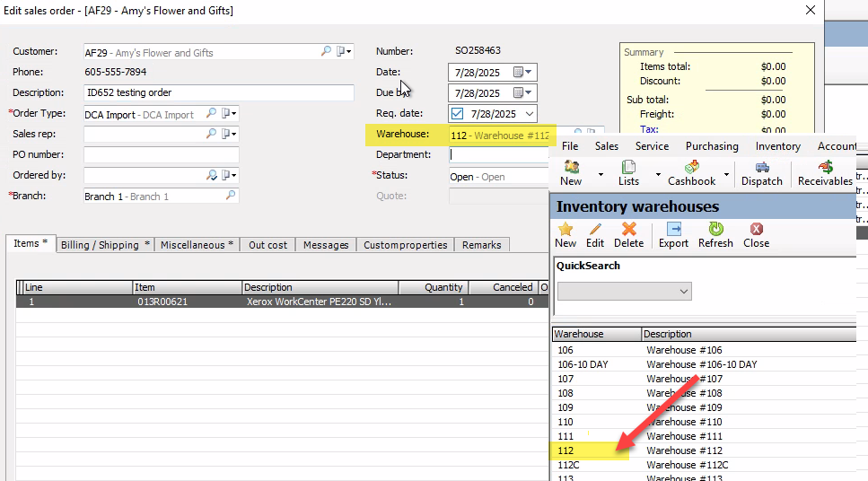Select warehouse row 112C
868x481 pixels.
pos(704,465)
